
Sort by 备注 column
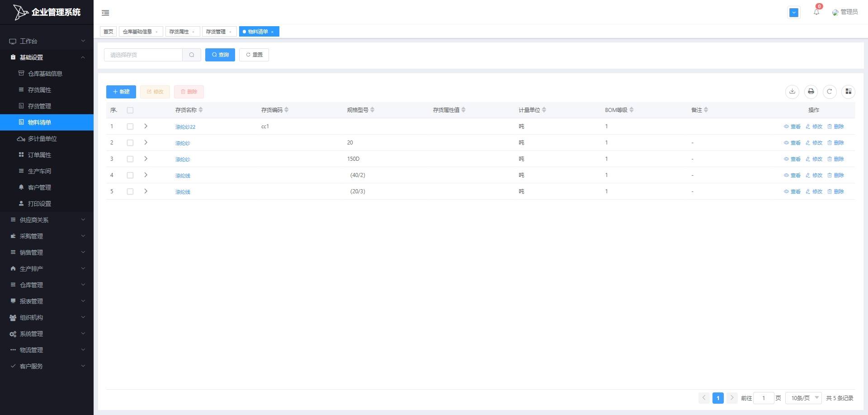(x=706, y=110)
